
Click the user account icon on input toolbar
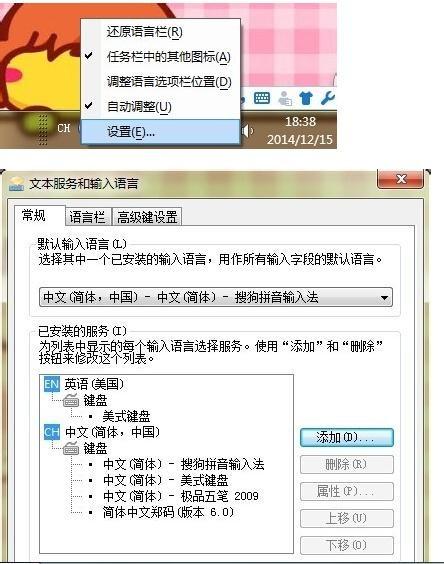[285, 98]
